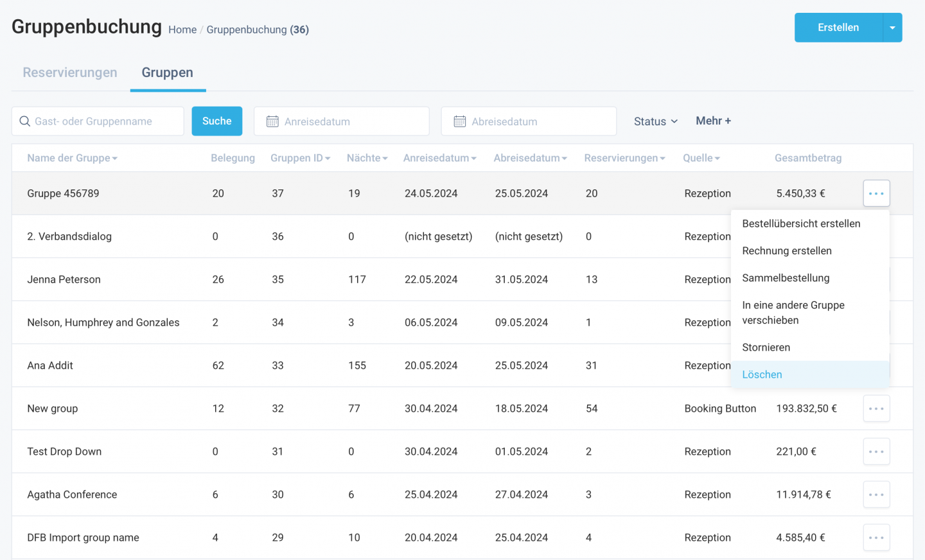Choose Rechnung erstellen from menu
This screenshot has width=925, height=560.
[x=810, y=250]
